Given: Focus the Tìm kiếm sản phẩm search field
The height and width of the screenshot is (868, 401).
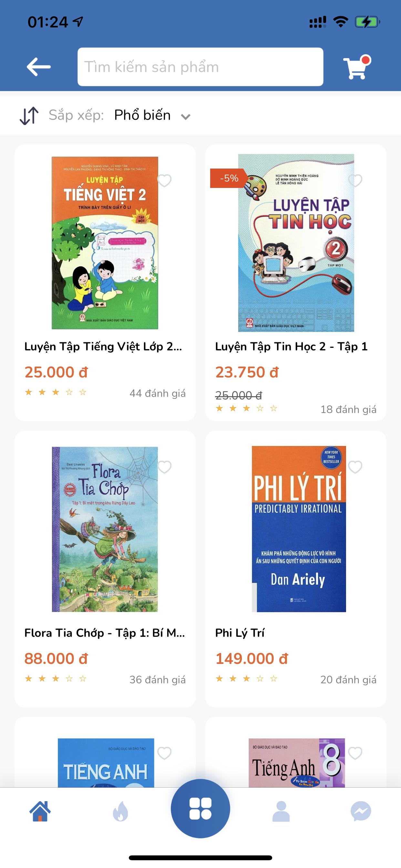Looking at the screenshot, I should (x=200, y=67).
